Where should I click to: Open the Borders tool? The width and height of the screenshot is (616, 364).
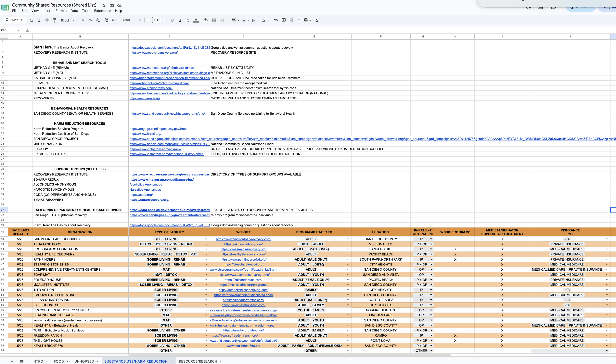(x=214, y=20)
